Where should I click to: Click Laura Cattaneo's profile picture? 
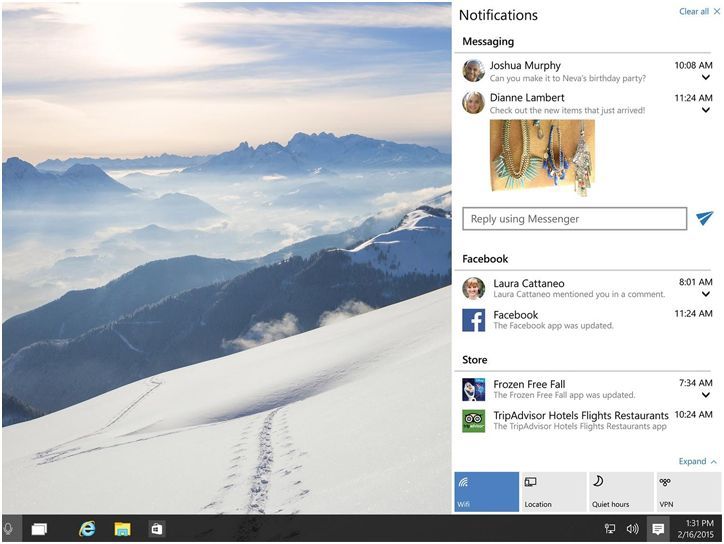coord(473,288)
